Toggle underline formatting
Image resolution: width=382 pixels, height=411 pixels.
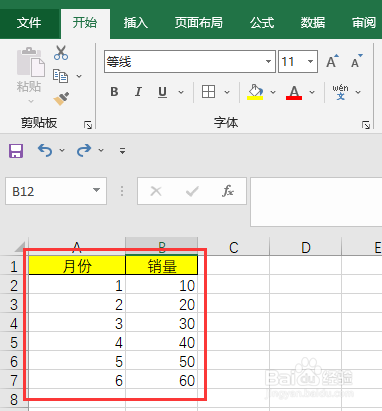click(162, 92)
